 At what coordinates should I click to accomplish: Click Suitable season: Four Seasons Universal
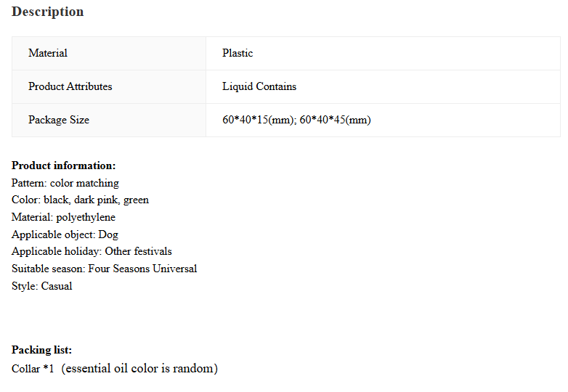pos(105,269)
